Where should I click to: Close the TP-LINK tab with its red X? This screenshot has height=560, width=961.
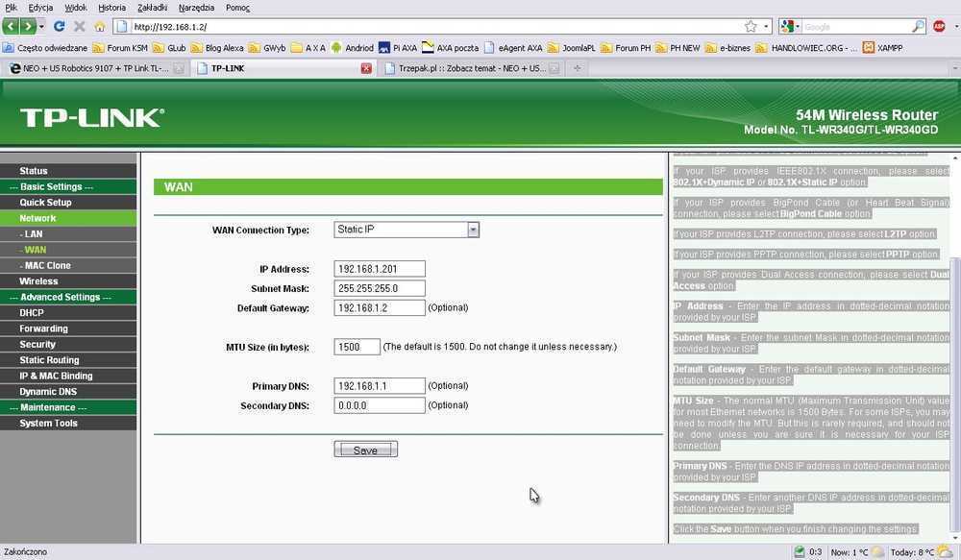click(x=366, y=68)
